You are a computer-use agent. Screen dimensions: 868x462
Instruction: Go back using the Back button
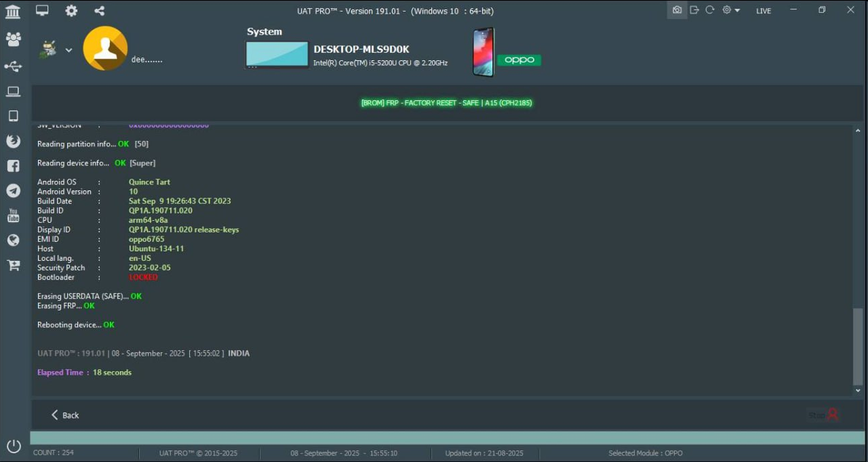[x=65, y=415]
